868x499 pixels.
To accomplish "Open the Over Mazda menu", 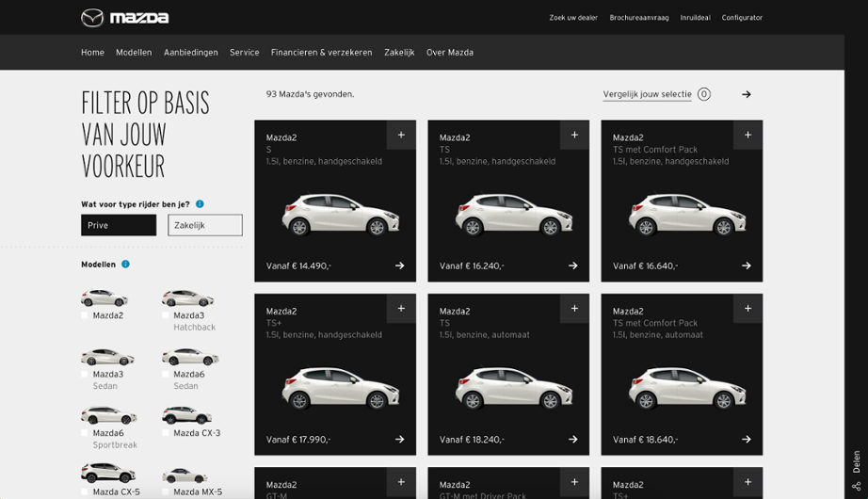I will pyautogui.click(x=449, y=53).
